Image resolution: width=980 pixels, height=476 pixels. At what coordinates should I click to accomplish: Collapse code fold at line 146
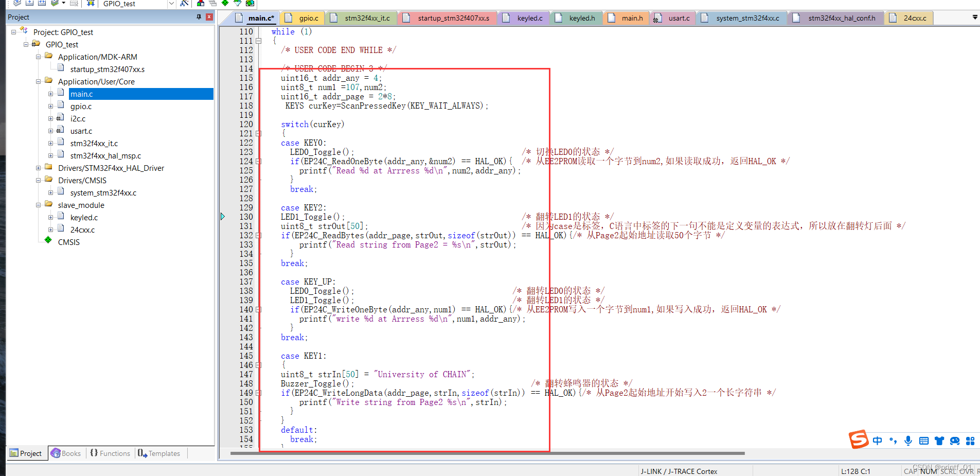click(x=259, y=365)
